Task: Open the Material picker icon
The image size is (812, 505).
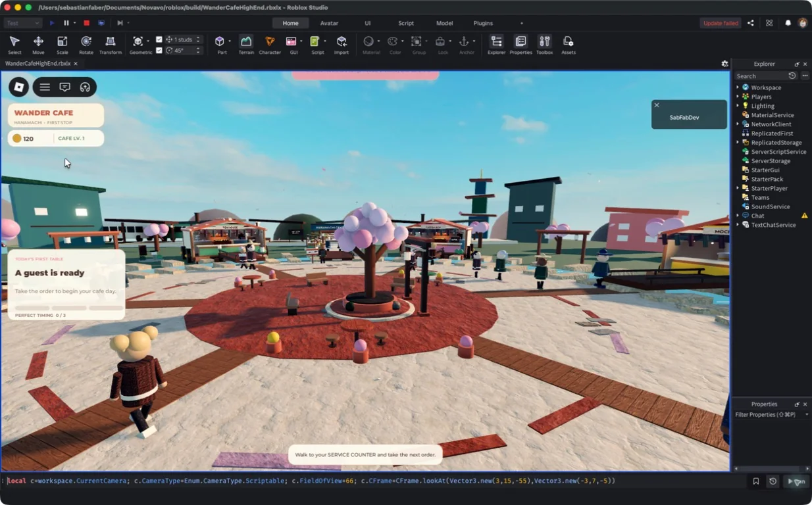Action: [368, 41]
